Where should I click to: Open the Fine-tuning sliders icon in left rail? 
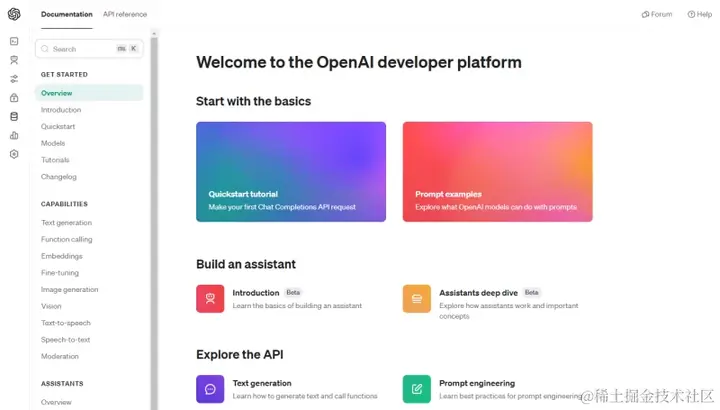14,79
